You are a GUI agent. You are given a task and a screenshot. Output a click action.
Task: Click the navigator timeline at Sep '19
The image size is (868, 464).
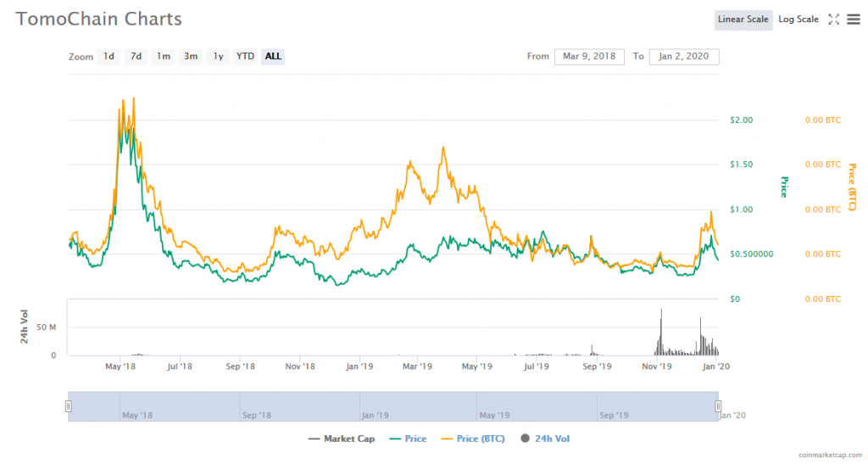[x=614, y=416]
